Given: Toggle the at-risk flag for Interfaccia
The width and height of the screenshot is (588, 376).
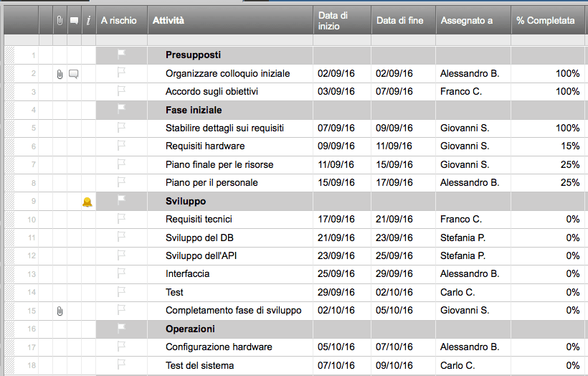Looking at the screenshot, I should pyautogui.click(x=121, y=273).
